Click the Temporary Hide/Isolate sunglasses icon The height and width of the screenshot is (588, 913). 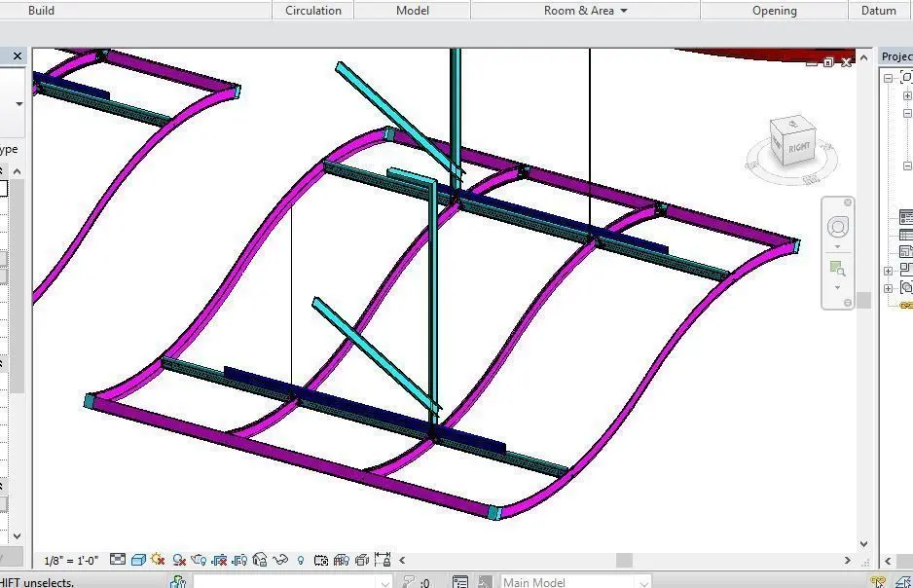pyautogui.click(x=280, y=560)
